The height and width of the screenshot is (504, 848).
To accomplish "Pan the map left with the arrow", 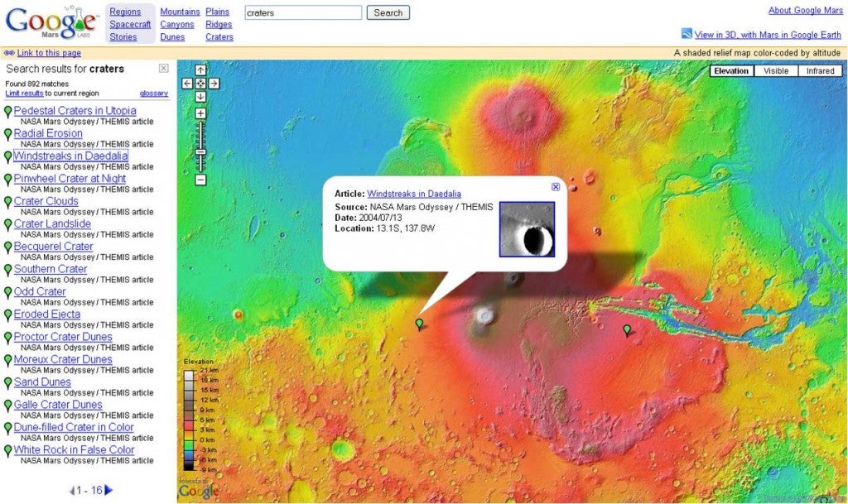I will pos(187,84).
